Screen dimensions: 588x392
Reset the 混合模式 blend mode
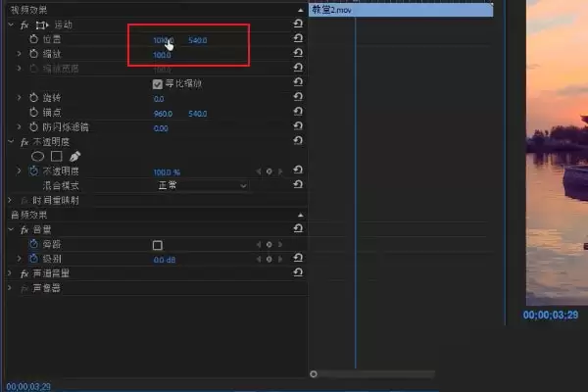pyautogui.click(x=298, y=185)
